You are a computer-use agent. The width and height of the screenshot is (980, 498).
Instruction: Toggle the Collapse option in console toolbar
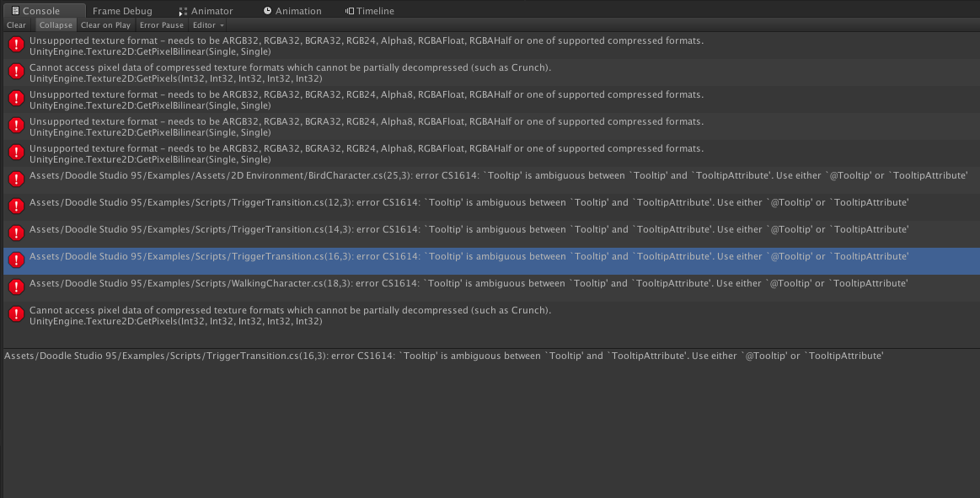[x=56, y=25]
